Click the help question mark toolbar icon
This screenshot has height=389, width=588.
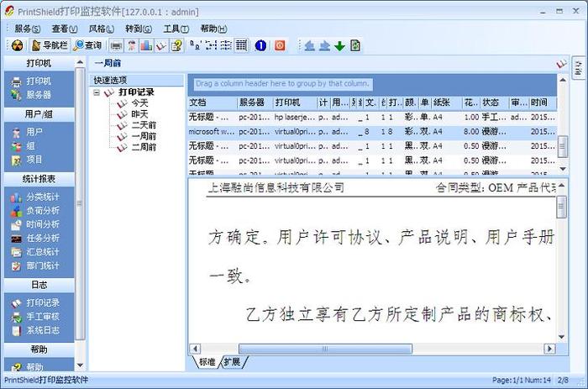coord(176,45)
